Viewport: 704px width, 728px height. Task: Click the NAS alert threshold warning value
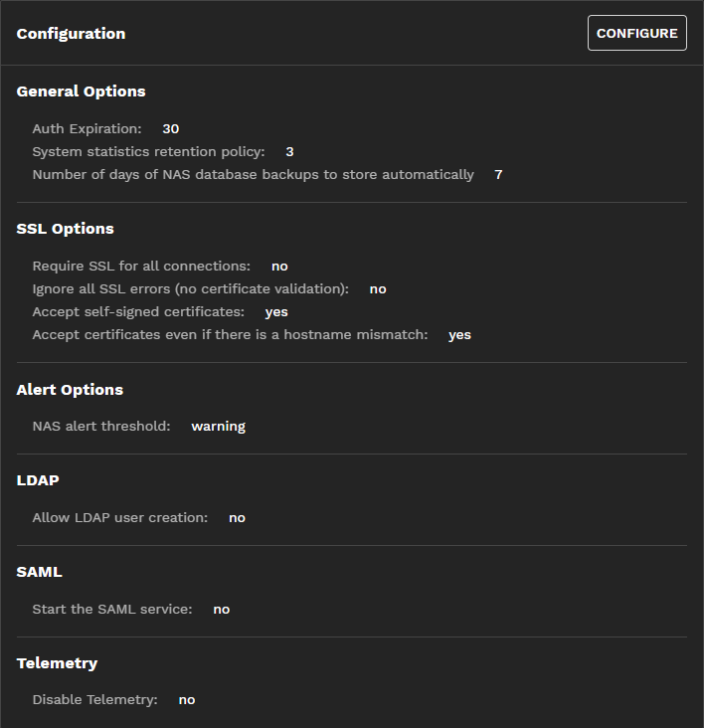[218, 427]
